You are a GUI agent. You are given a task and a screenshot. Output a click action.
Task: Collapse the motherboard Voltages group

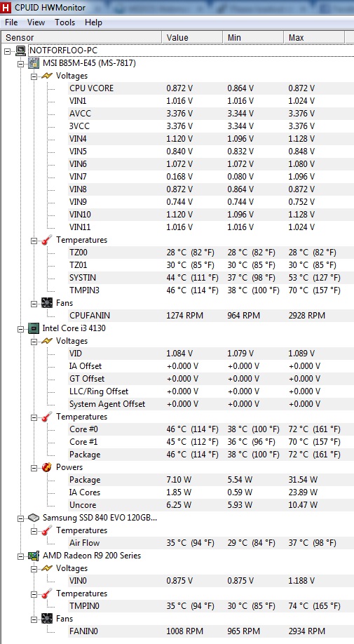[x=34, y=76]
